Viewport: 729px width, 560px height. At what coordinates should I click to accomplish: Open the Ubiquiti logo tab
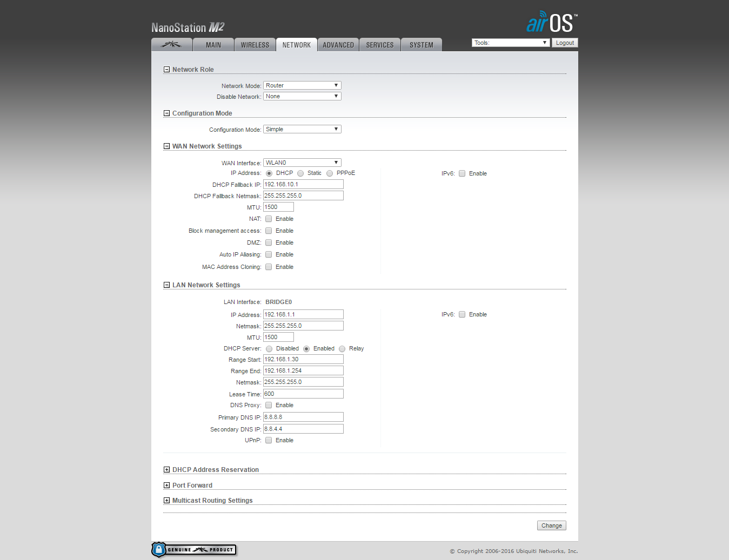click(x=172, y=45)
